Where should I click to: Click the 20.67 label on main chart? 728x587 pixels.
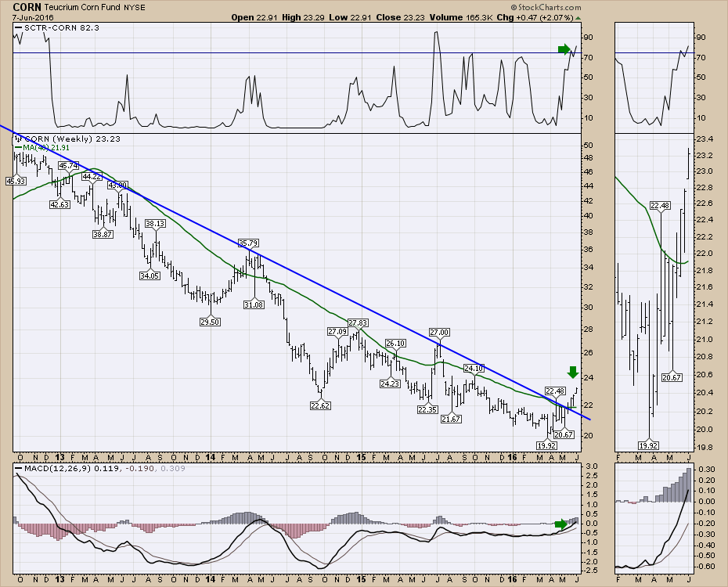pos(563,435)
